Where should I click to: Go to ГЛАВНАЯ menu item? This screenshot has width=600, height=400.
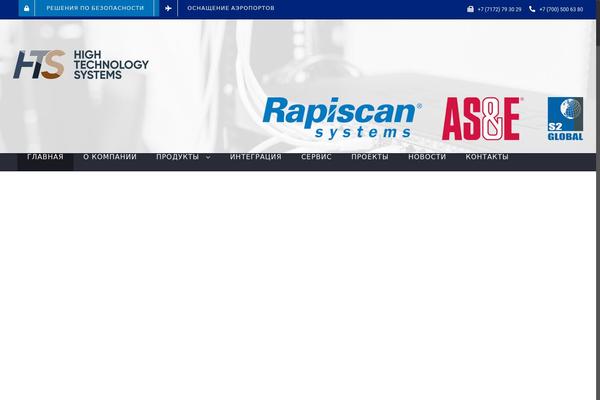point(45,157)
